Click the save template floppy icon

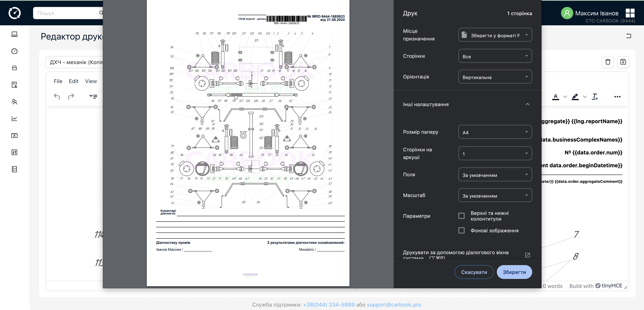click(x=623, y=62)
